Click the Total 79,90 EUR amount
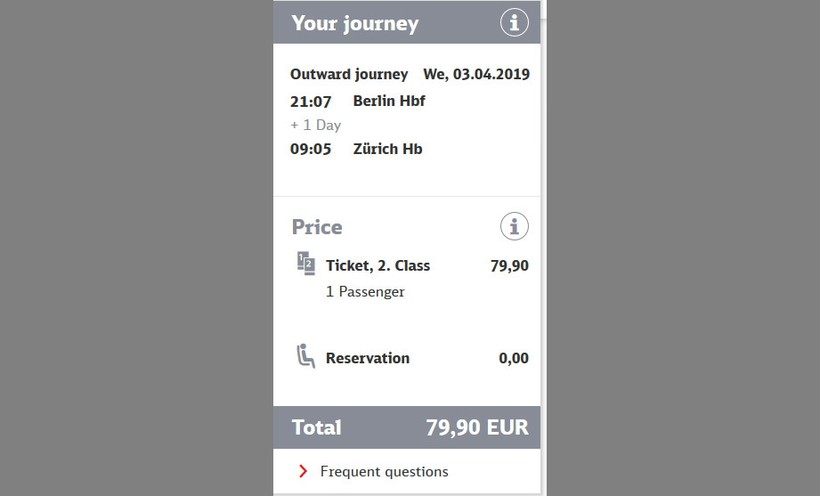This screenshot has width=820, height=496. [x=477, y=428]
